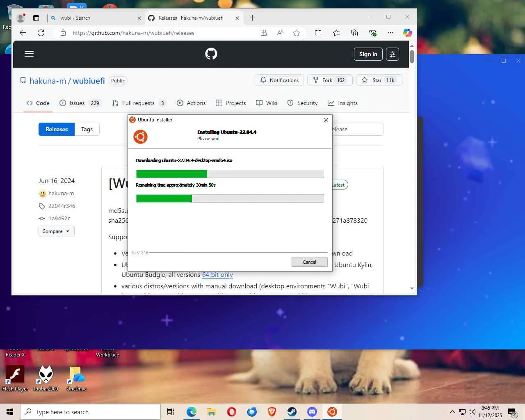Screen dimensions: 525x420
Task: Add this page to favorites star
Action: click(297, 33)
